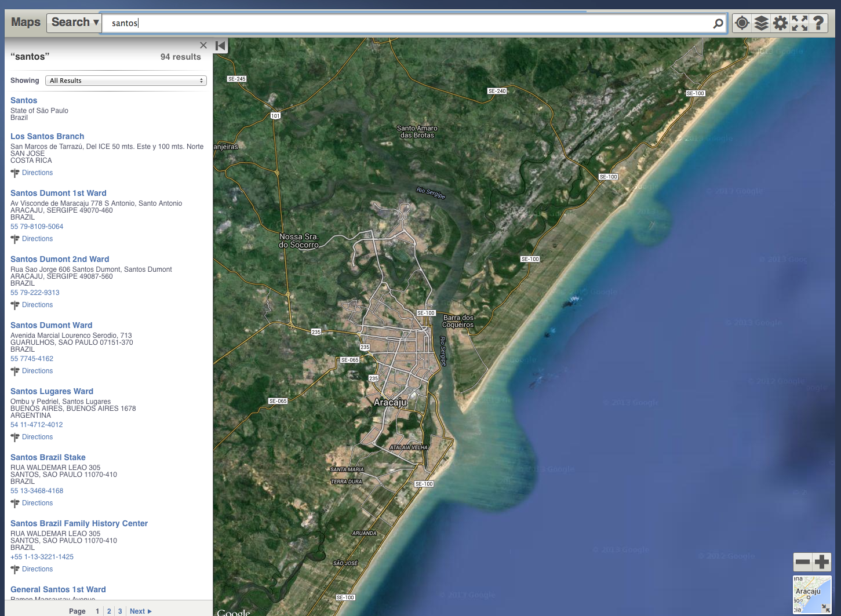
Task: Get Directions to Santos Dumont Ward
Action: pyautogui.click(x=37, y=371)
